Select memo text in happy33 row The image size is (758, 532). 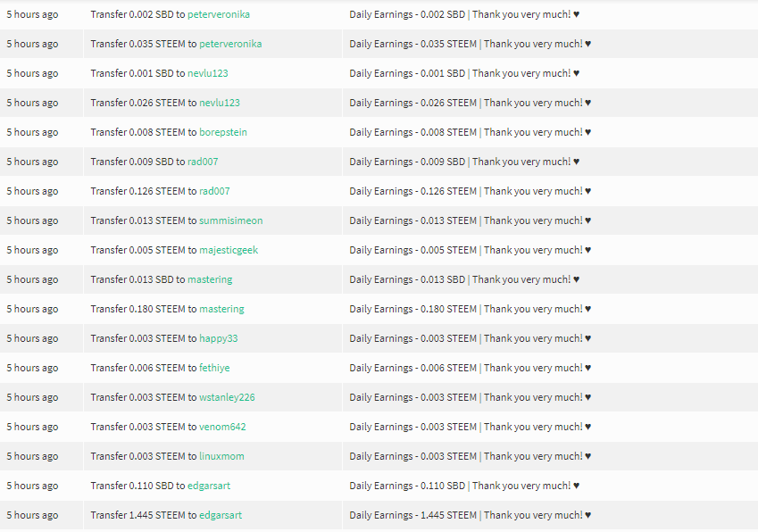(x=470, y=338)
